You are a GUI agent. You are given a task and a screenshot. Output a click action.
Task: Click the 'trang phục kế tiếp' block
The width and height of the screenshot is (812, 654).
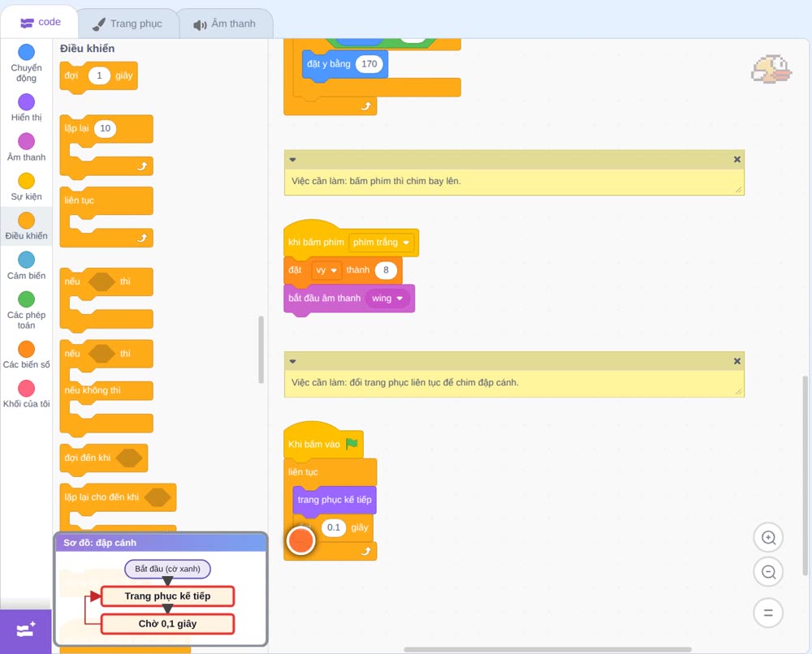(x=335, y=500)
